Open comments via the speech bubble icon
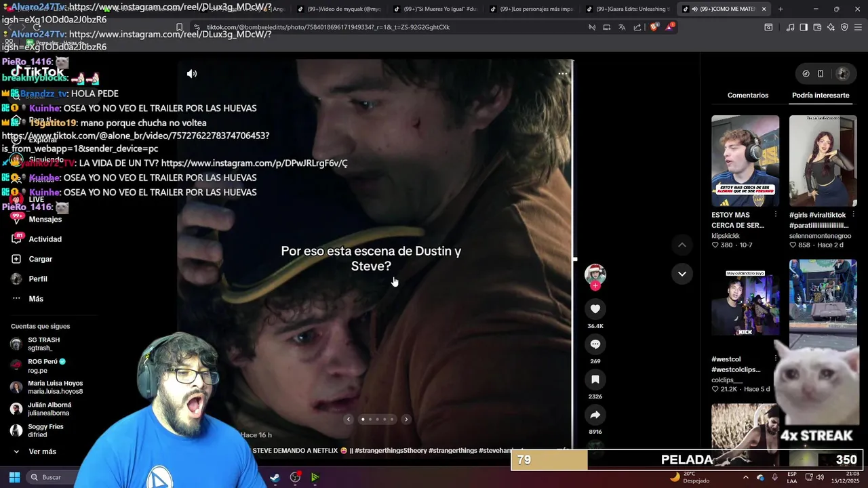Screen dimensions: 868x488 tap(595, 344)
